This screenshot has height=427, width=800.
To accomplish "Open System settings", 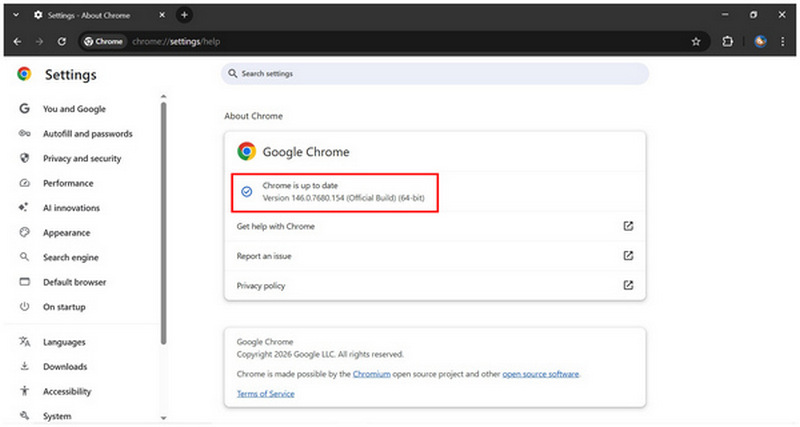I will coord(57,416).
